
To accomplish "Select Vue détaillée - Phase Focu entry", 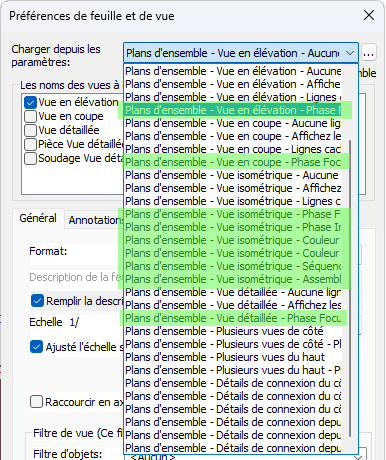I will [x=233, y=318].
